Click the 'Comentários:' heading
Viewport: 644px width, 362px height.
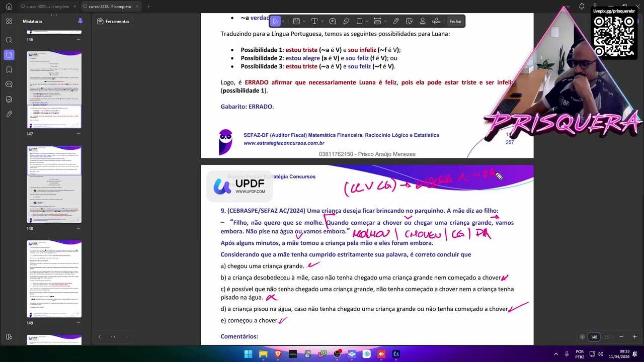(239, 336)
